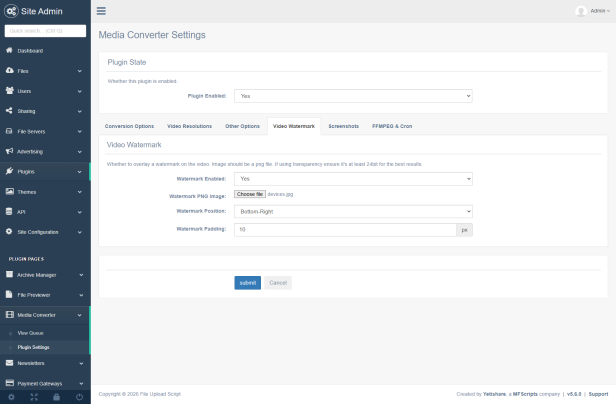The height and width of the screenshot is (404, 616).
Task: Click the fullscreen icon in sidebar footer
Action: pos(33,396)
